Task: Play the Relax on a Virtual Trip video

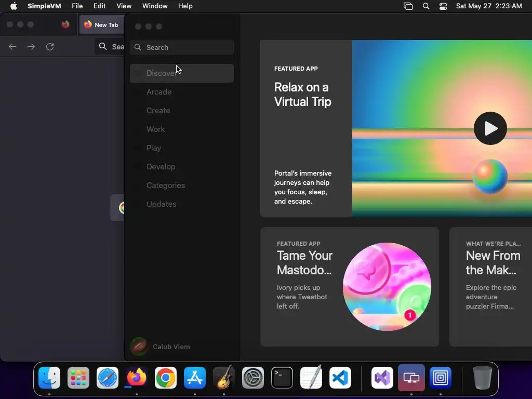Action: 490,128
